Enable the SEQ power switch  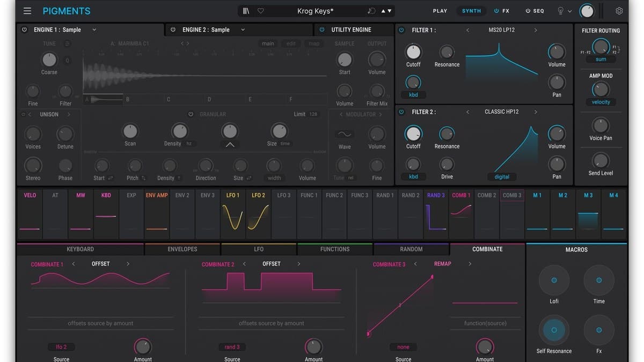click(528, 11)
